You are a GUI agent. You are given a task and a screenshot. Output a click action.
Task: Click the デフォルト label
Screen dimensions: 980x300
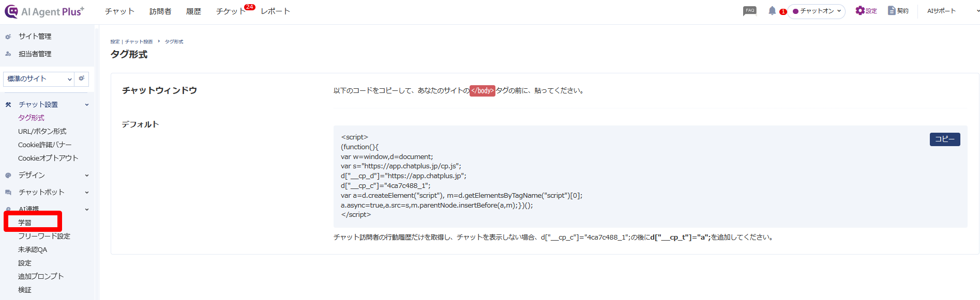140,124
